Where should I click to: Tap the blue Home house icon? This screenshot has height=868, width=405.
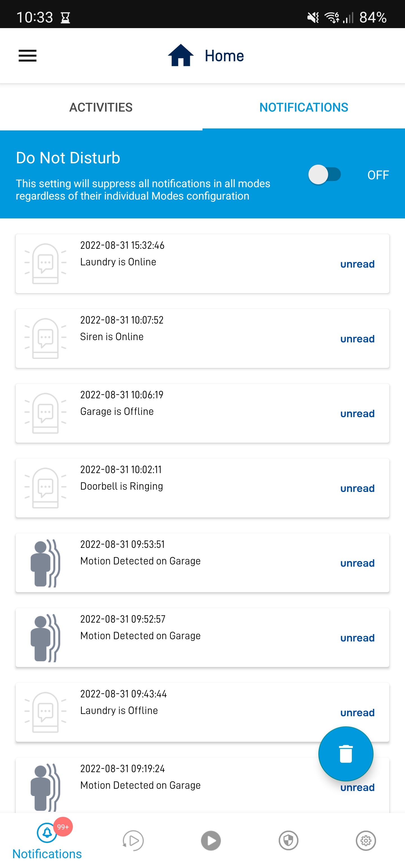coord(181,55)
